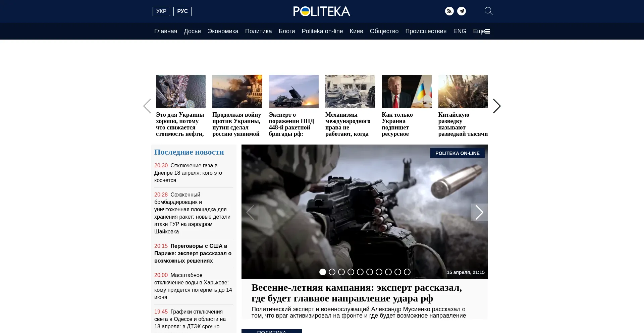The image size is (644, 333).
Task: Open site search with magnifier icon
Action: (x=488, y=11)
